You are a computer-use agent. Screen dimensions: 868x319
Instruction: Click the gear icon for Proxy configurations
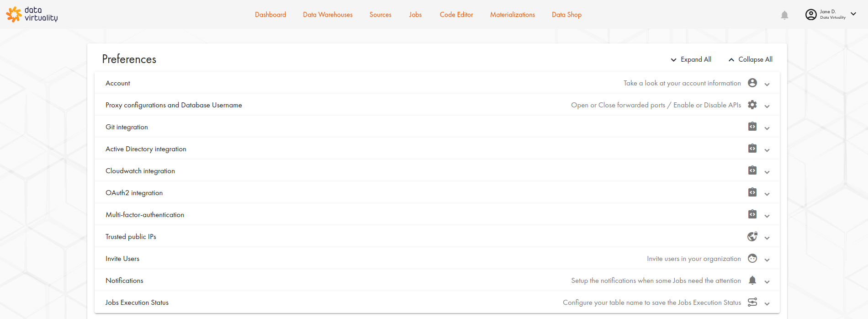(x=752, y=105)
